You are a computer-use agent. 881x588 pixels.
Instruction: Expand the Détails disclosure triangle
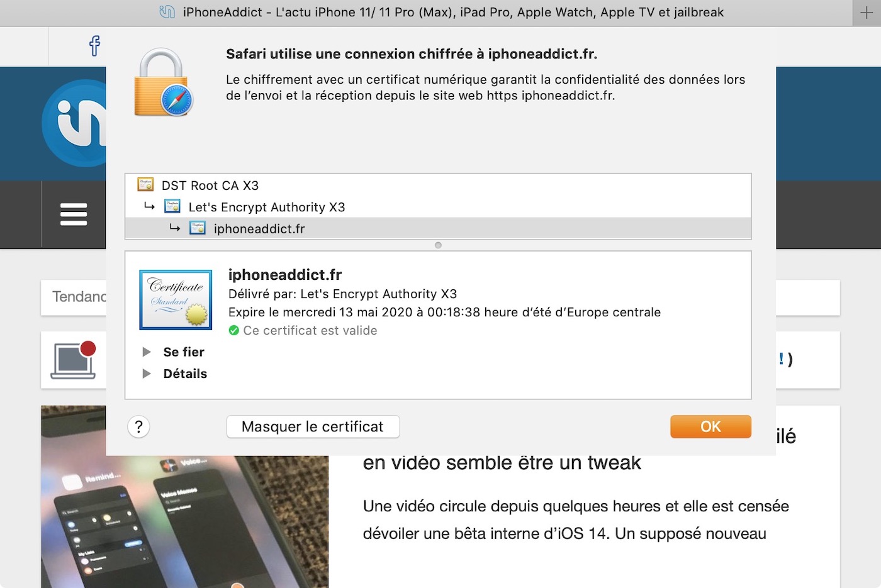147,374
